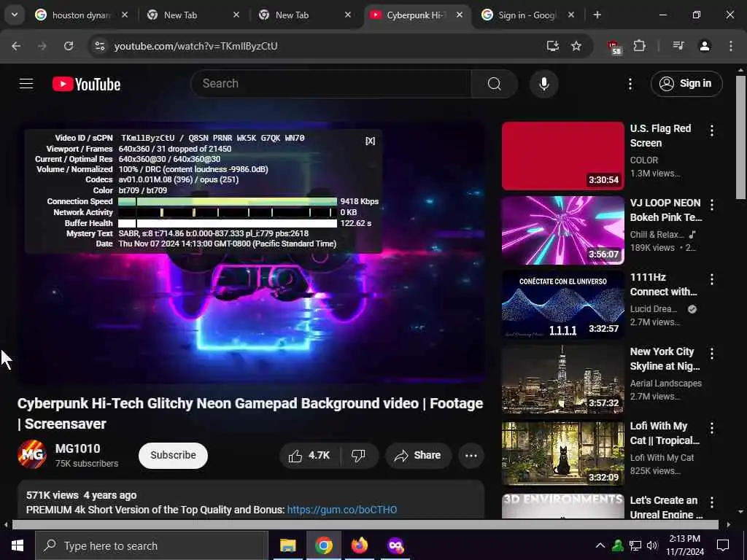The height and width of the screenshot is (560, 747).
Task: Subscribe to MG1010 channel
Action: (173, 456)
